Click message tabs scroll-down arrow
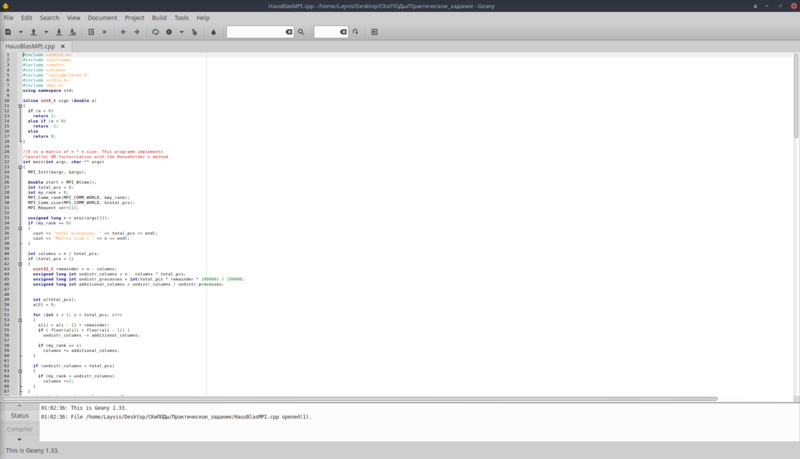The height and width of the screenshot is (459, 800). coord(19,439)
